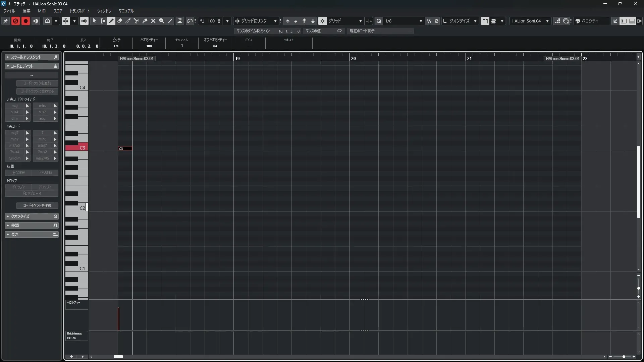Select the Erase tool in toolbar
The image size is (644, 362).
pyautogui.click(x=120, y=21)
